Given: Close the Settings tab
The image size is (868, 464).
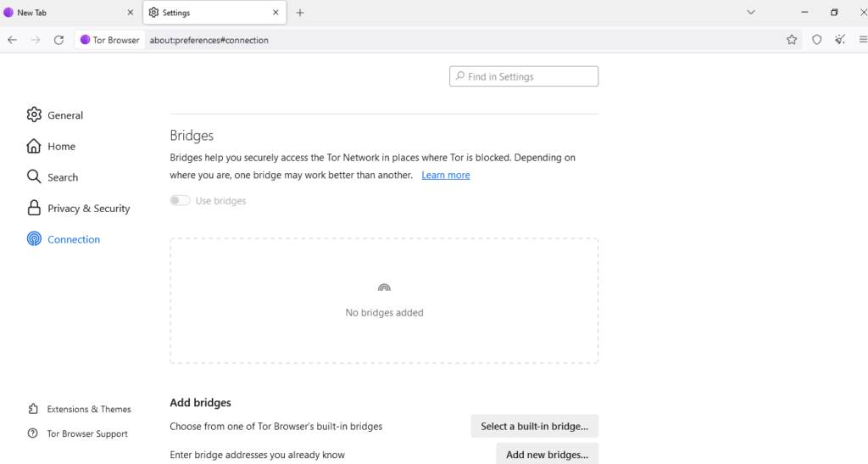Looking at the screenshot, I should click(275, 12).
